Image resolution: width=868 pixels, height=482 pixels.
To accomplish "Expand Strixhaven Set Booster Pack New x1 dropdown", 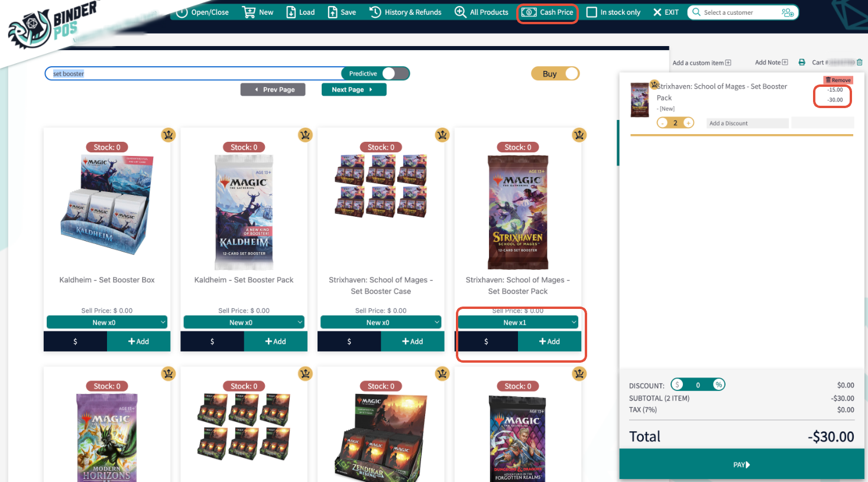I will point(519,323).
